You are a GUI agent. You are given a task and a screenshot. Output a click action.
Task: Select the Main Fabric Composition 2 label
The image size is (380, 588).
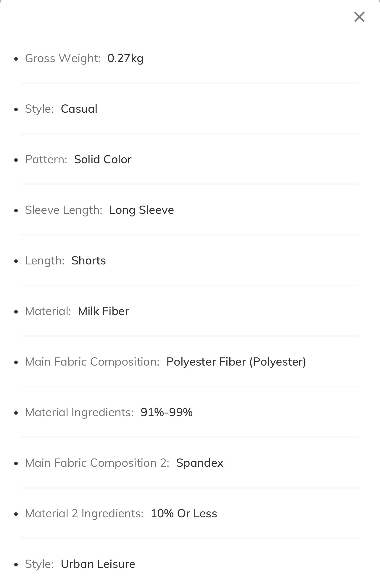click(97, 463)
